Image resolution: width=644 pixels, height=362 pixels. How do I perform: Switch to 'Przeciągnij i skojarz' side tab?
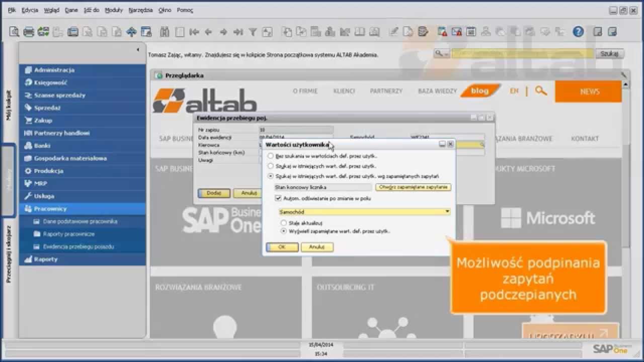(x=9, y=253)
